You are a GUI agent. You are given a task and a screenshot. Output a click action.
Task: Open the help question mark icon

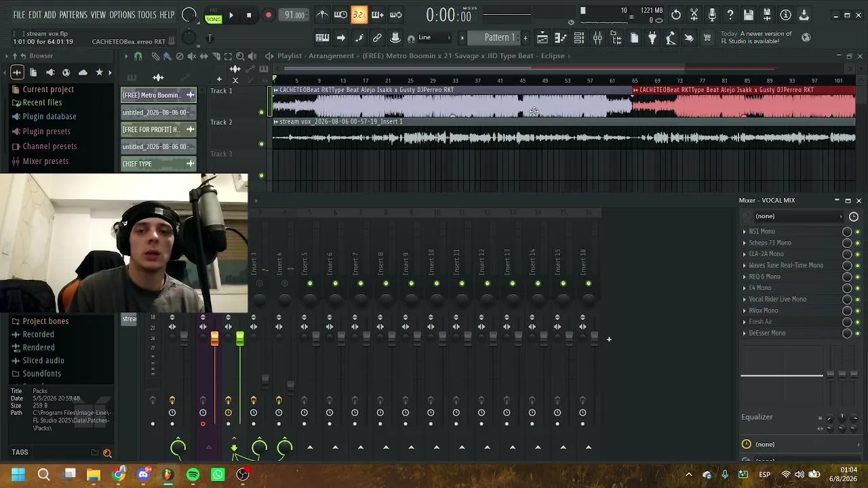[x=730, y=15]
